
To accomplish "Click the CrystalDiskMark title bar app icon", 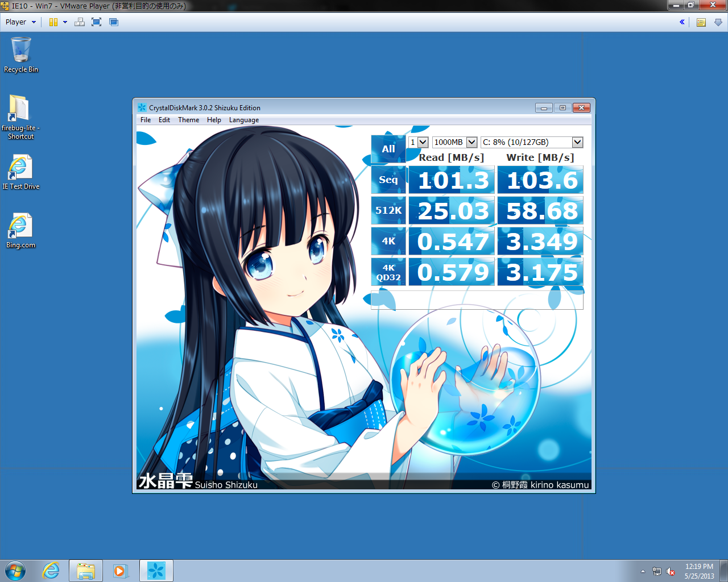I will [142, 107].
